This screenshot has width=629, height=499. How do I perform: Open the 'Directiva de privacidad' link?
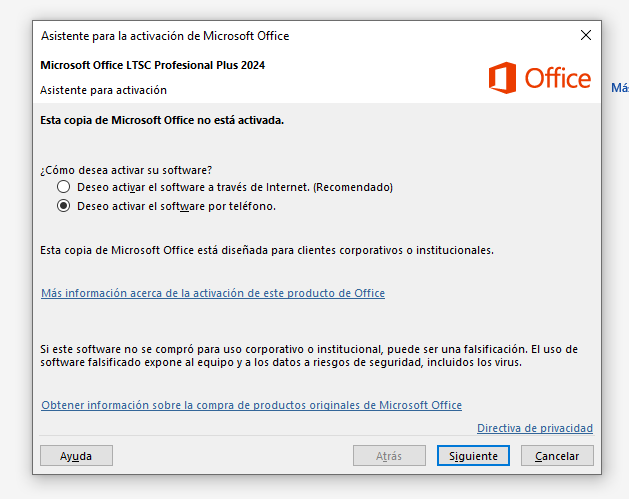tap(534, 428)
